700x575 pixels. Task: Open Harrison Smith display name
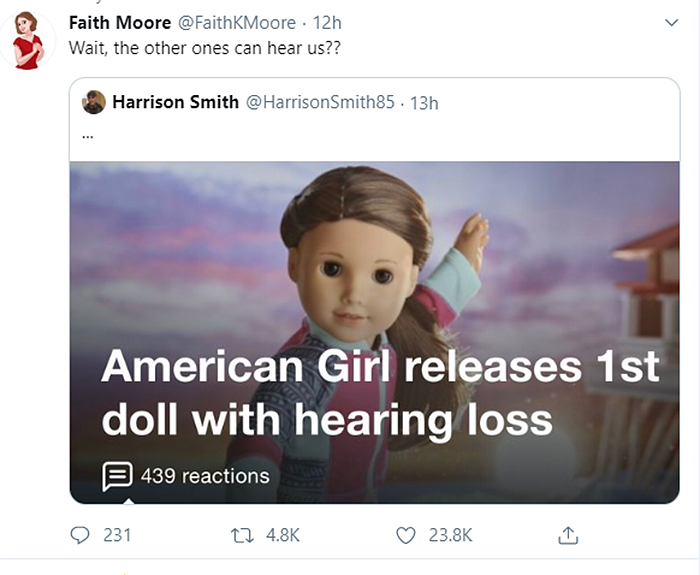pyautogui.click(x=175, y=102)
